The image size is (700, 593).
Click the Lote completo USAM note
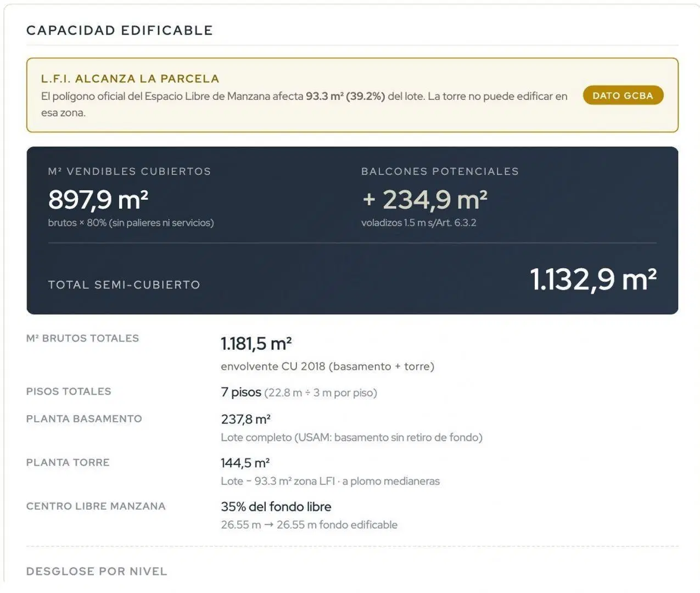(352, 438)
